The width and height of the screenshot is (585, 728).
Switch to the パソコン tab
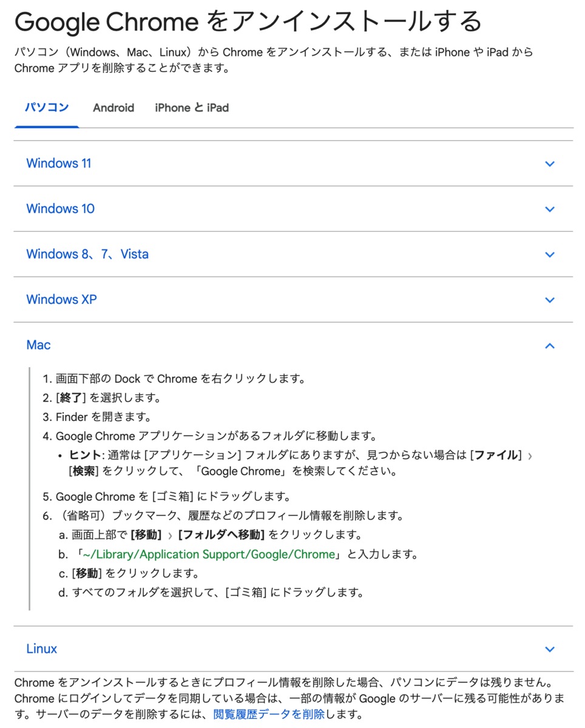[x=47, y=108]
